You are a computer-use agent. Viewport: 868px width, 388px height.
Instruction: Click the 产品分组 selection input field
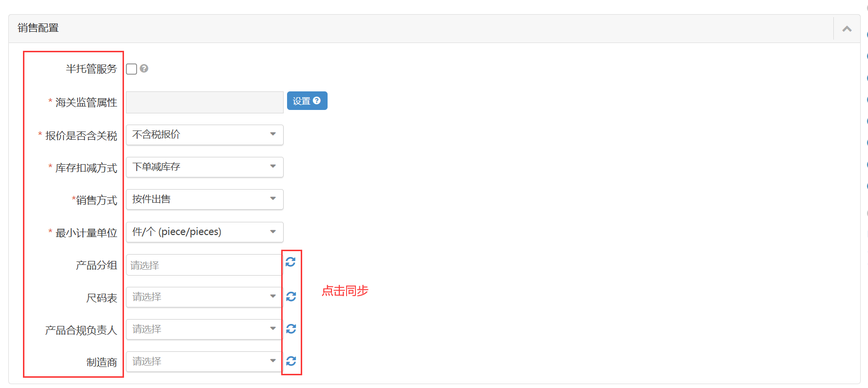click(203, 265)
